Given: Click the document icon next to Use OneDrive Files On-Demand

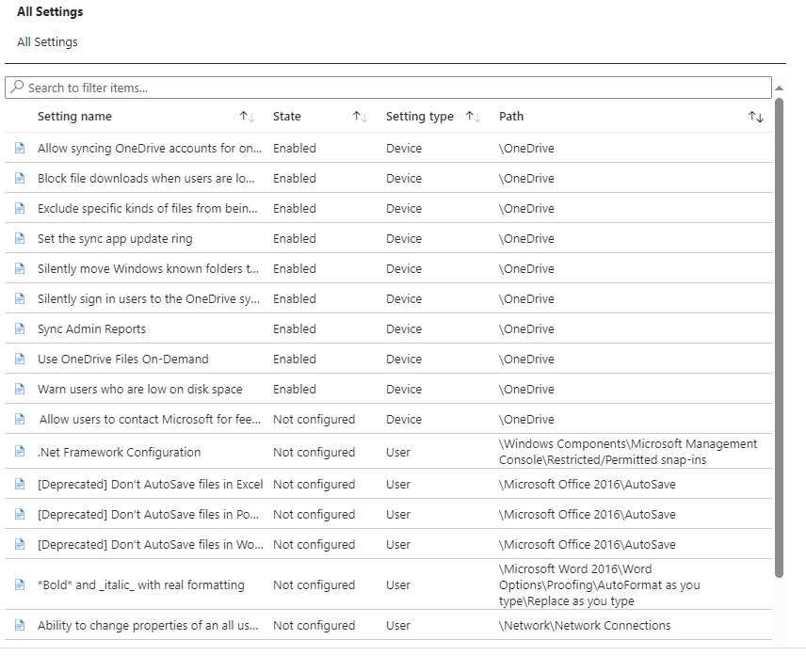Looking at the screenshot, I should (20, 359).
